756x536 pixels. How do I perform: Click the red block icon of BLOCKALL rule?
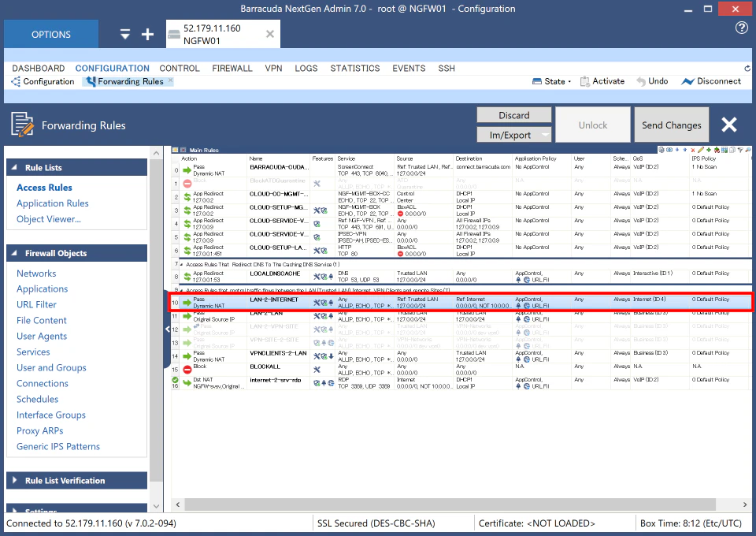(187, 370)
